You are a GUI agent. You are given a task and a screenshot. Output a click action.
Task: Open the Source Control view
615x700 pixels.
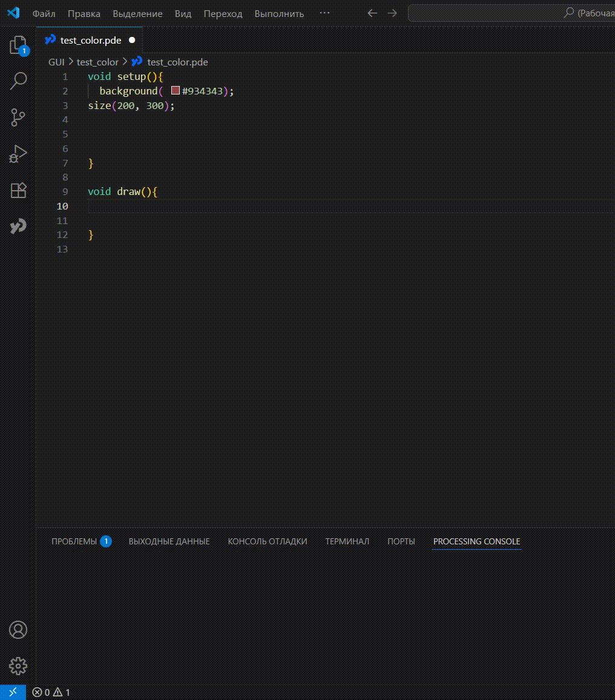(18, 117)
